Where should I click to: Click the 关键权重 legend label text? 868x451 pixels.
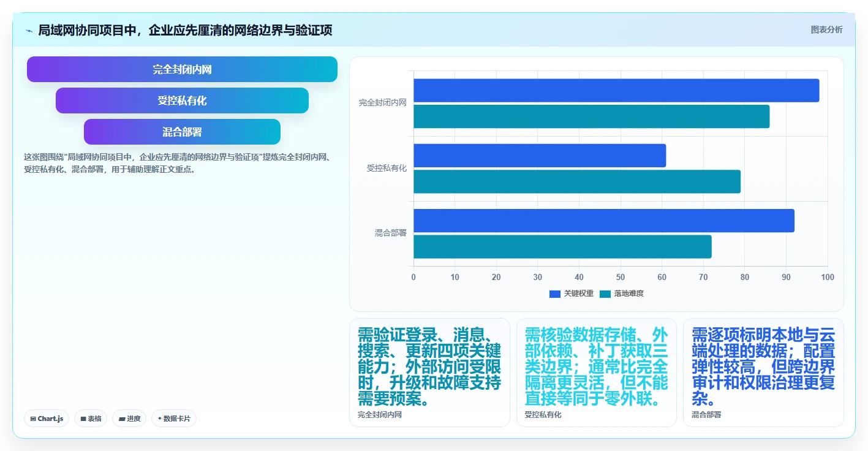tap(579, 294)
